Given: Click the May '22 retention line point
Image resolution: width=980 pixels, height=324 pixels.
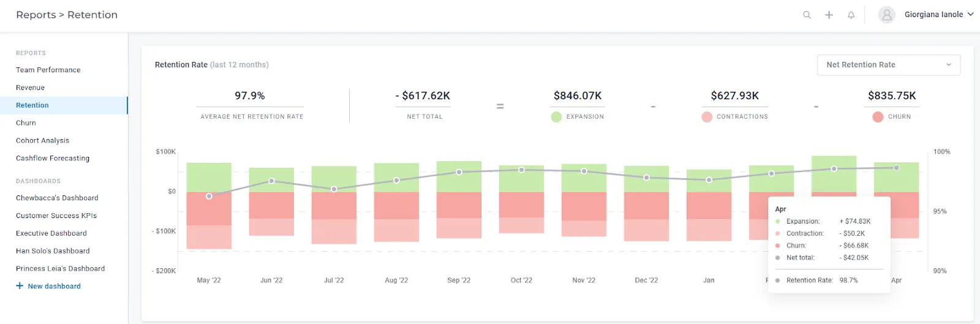Looking at the screenshot, I should coord(209,197).
